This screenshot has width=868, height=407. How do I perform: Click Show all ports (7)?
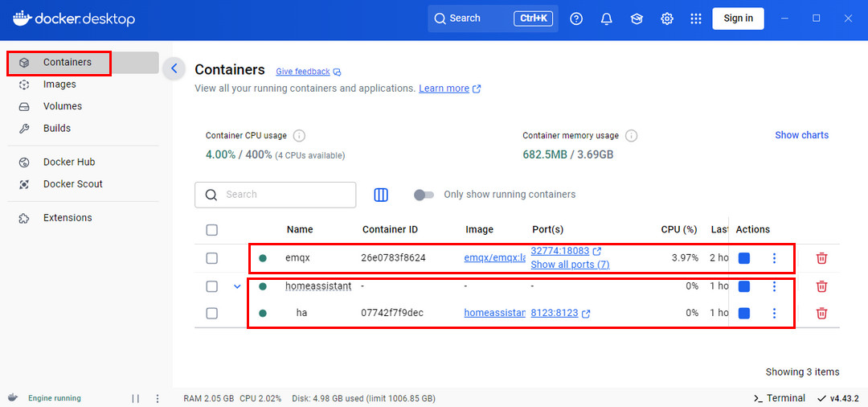coord(570,265)
